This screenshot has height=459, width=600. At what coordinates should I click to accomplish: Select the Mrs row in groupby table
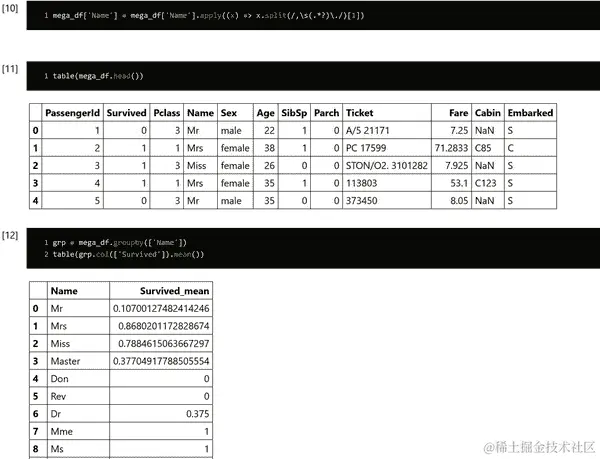pos(121,326)
